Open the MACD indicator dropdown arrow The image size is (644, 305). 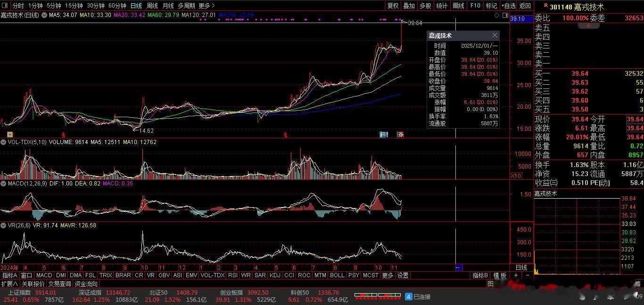click(4, 184)
